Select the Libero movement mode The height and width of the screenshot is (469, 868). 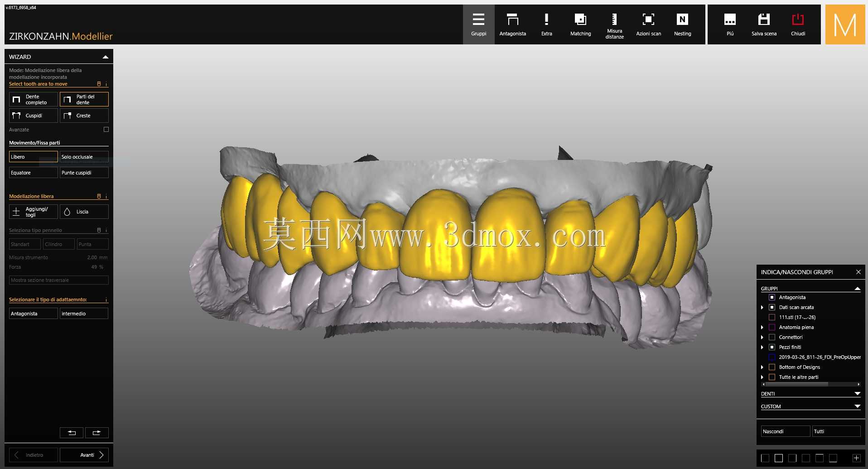click(x=34, y=157)
